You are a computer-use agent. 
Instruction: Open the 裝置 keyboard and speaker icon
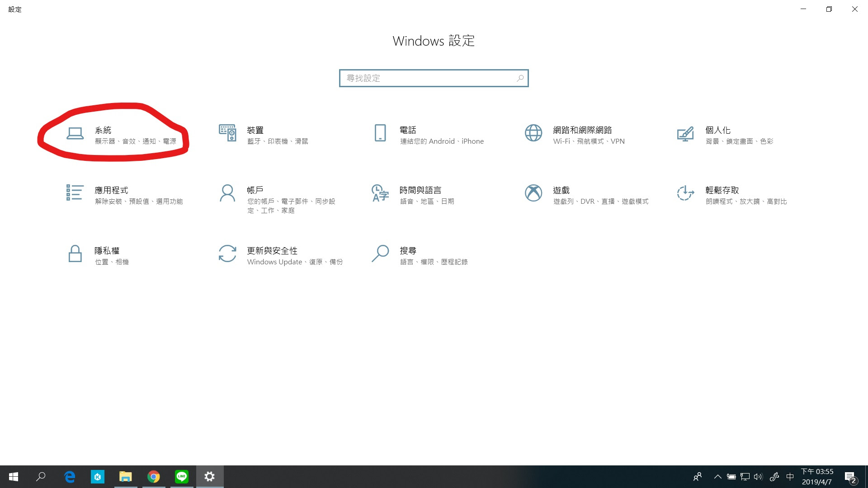pos(227,133)
